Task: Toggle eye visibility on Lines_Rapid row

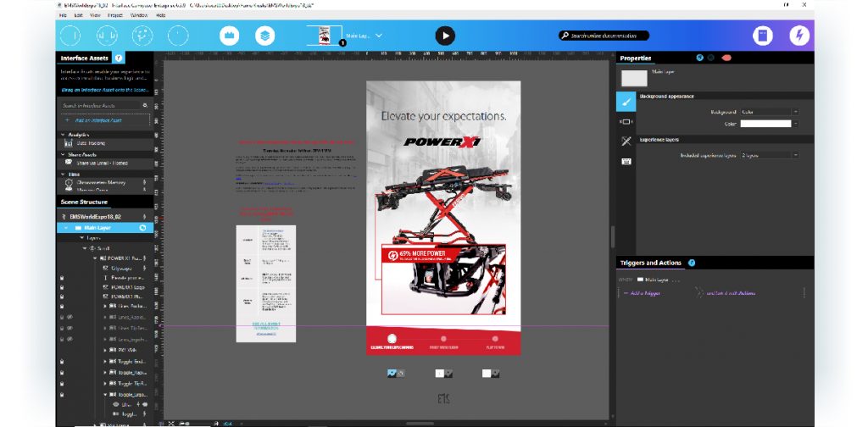Action: click(70, 318)
